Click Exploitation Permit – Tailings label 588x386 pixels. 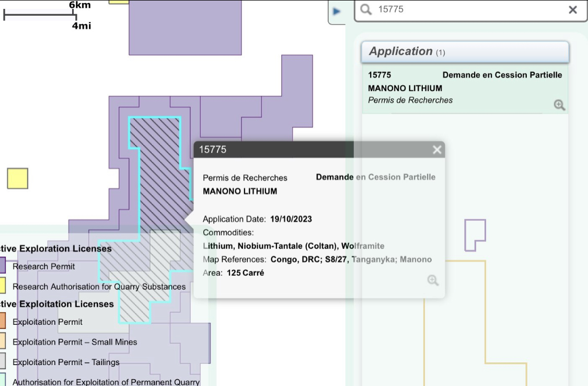pyautogui.click(x=66, y=362)
